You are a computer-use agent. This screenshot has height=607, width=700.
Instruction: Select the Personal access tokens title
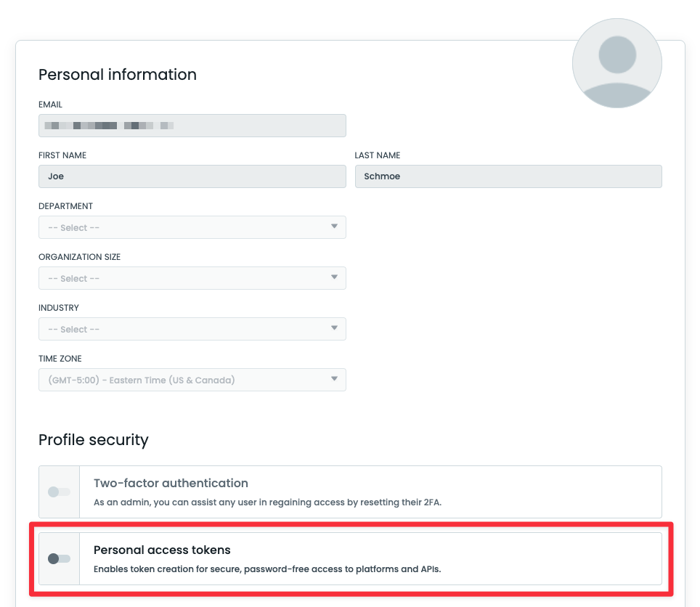point(162,550)
